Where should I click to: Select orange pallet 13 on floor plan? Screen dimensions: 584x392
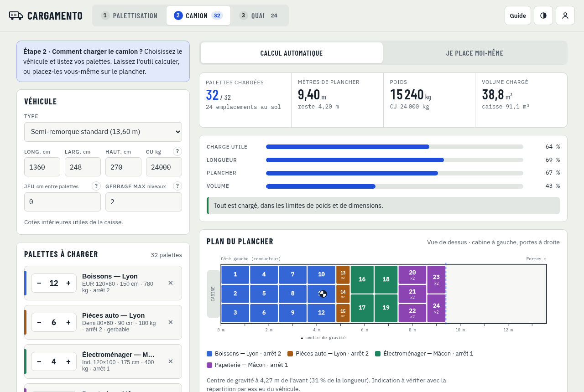pyautogui.click(x=343, y=274)
